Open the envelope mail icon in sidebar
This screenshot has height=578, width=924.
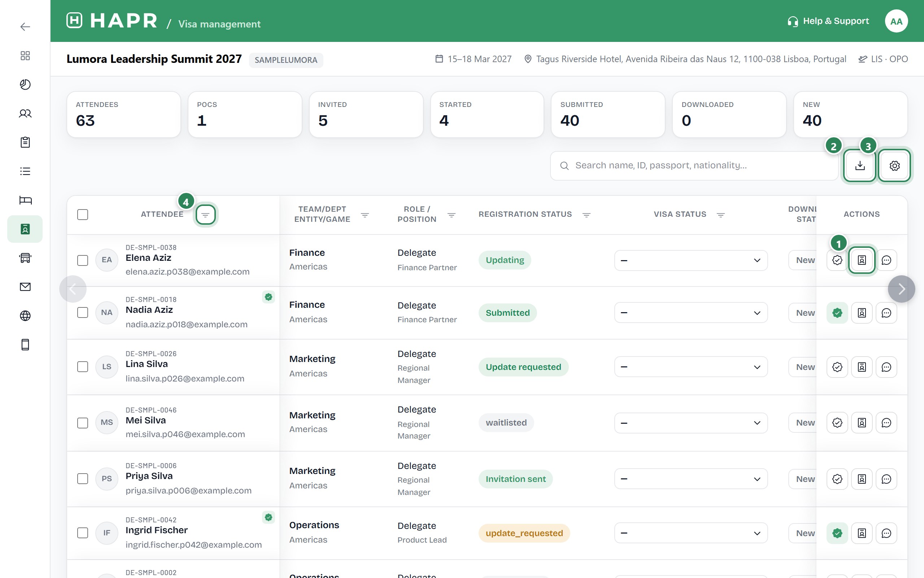[x=25, y=287]
